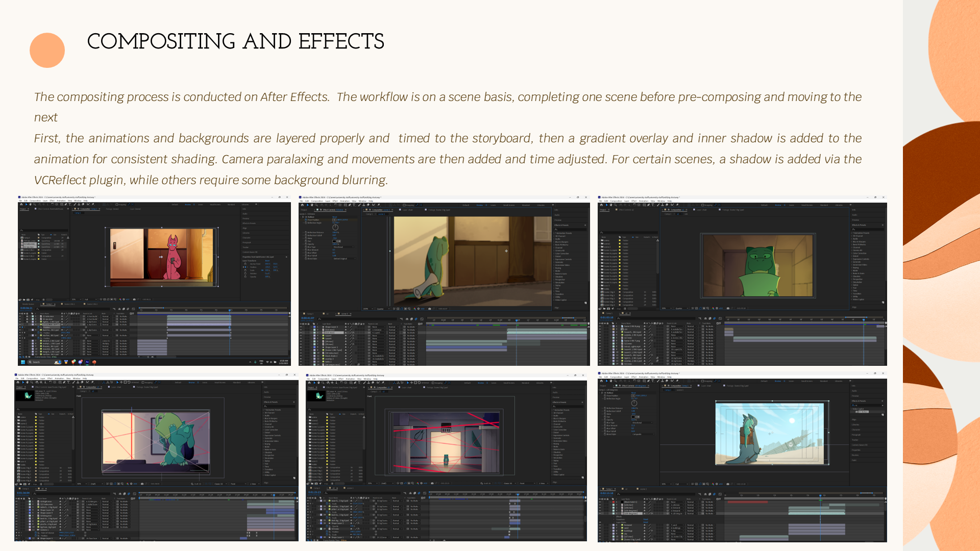The width and height of the screenshot is (980, 551).
Task: Switch to Scene 1 BG 2 timeline tab
Action: pos(90,304)
